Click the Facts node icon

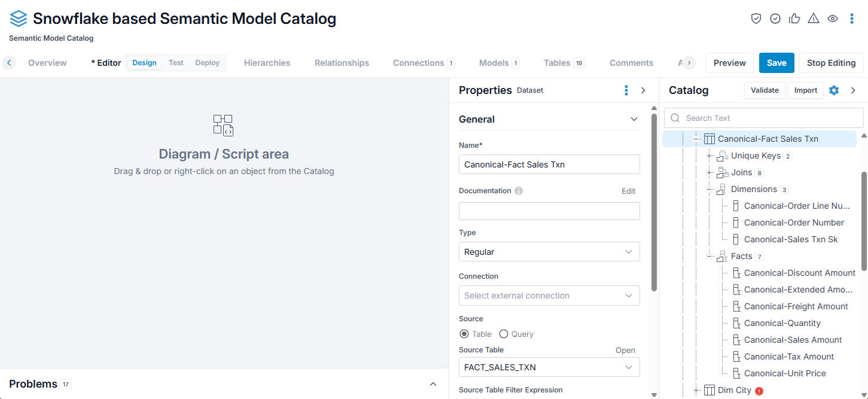(723, 256)
